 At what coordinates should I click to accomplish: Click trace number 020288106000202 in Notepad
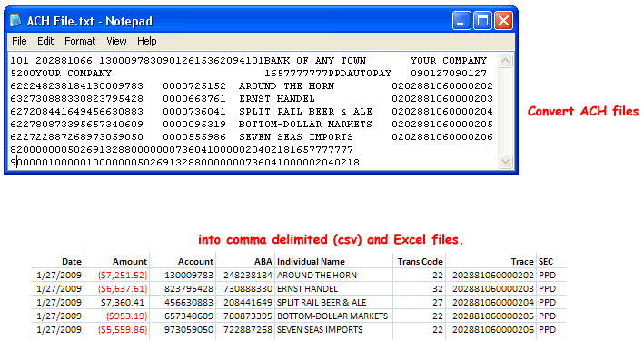tap(442, 86)
